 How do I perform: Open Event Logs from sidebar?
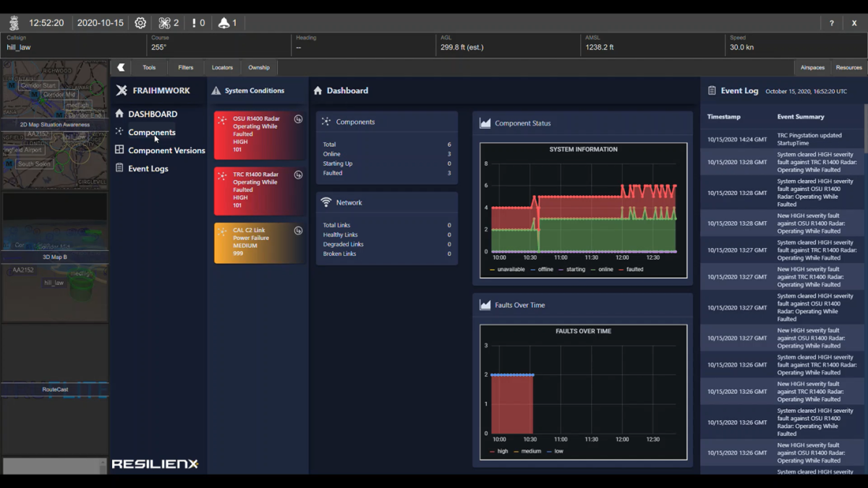pos(148,168)
